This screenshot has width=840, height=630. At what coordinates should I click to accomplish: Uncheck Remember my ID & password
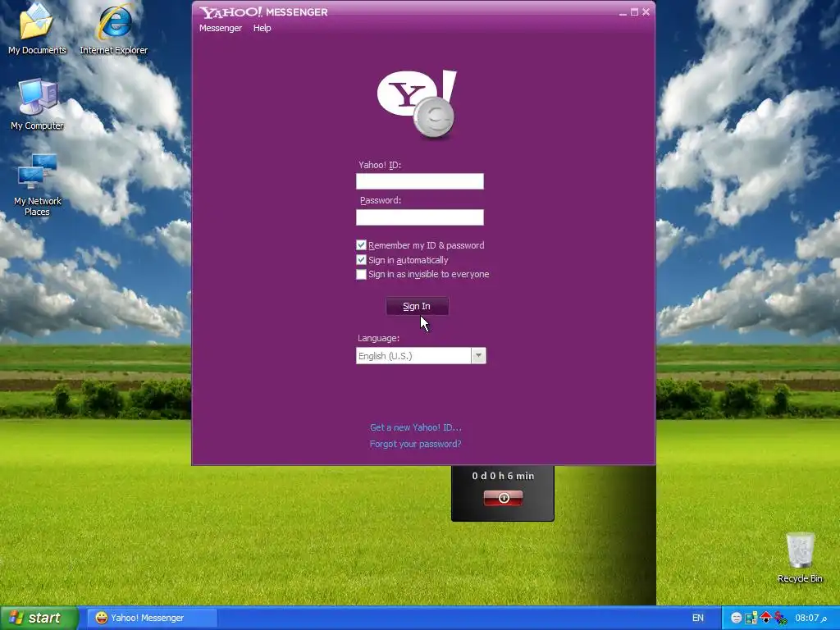[361, 244]
